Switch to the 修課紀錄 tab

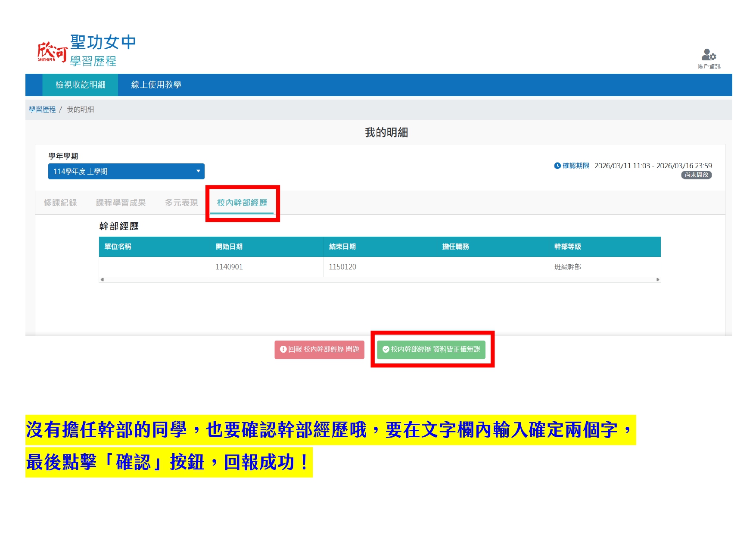60,203
